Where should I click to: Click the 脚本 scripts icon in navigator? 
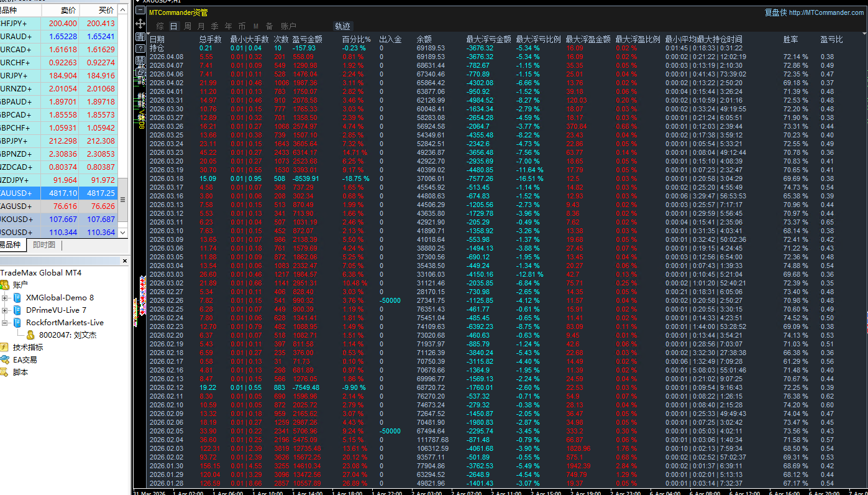point(5,372)
